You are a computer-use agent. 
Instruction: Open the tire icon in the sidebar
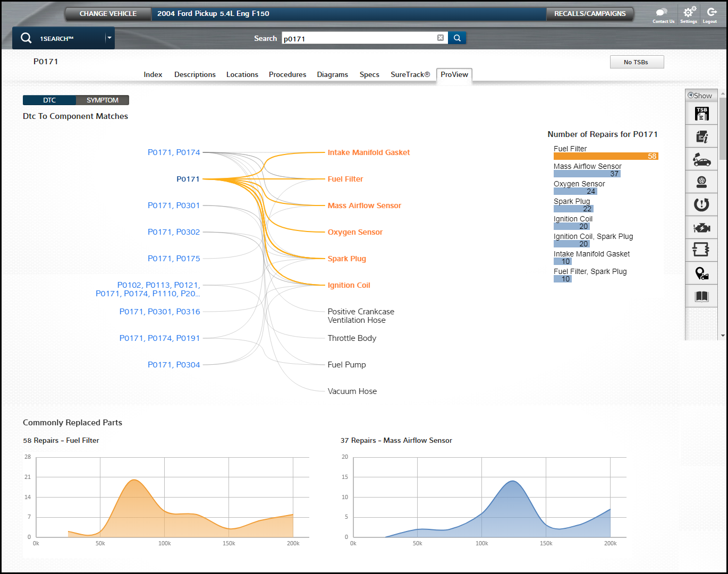click(x=701, y=182)
